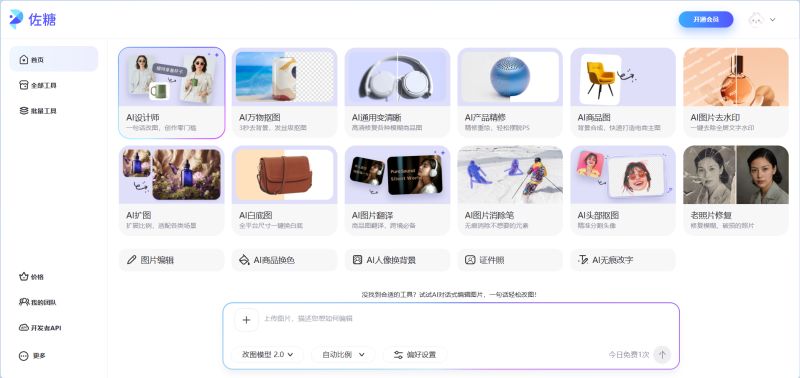Click the text edit icon beside AI无痕改字
The height and width of the screenshot is (378, 800).
coord(583,260)
